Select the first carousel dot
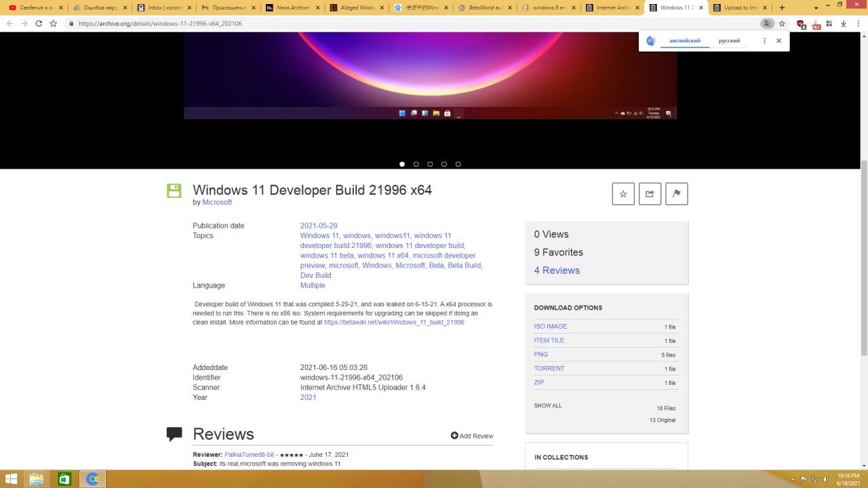The width and height of the screenshot is (868, 488). 402,164
